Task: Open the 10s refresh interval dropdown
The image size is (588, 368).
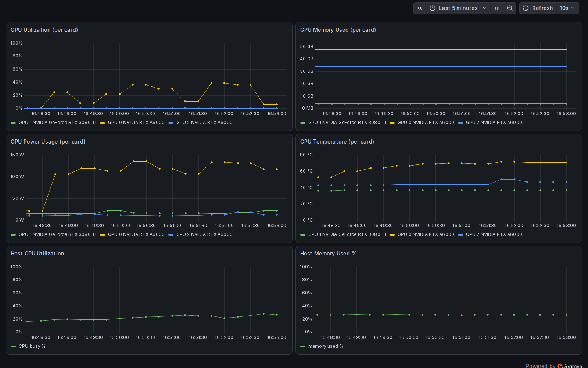Action: click(568, 8)
